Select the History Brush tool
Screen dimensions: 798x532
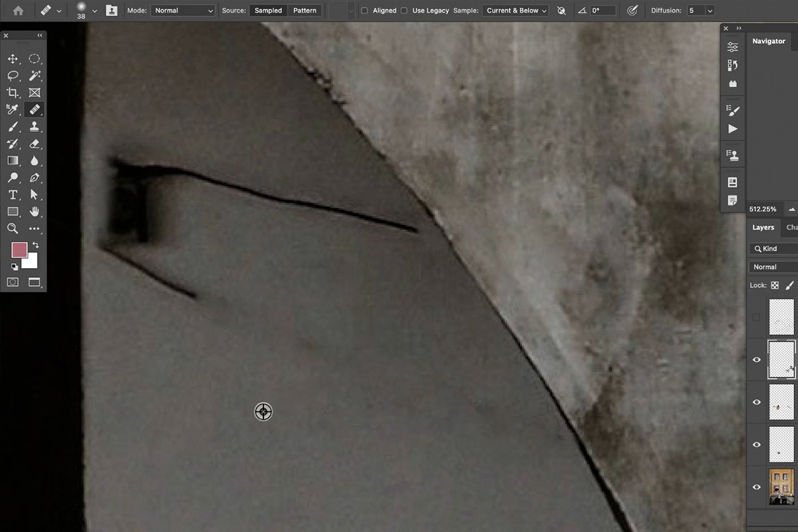tap(13, 144)
